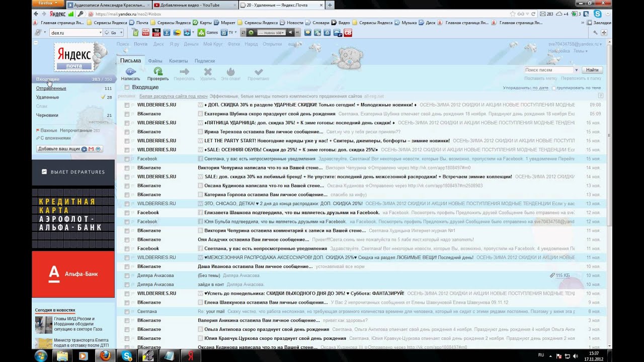Viewport: 644px width, 362px height.
Task: Tick checkbox of ПЯТНИЦА УДАРНИЦА WILDBERRIES email
Action: click(x=127, y=123)
